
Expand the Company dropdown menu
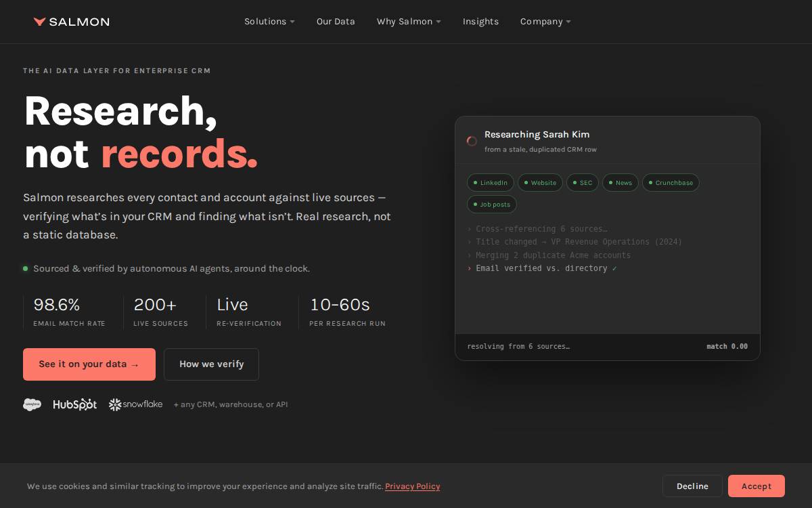tap(545, 22)
